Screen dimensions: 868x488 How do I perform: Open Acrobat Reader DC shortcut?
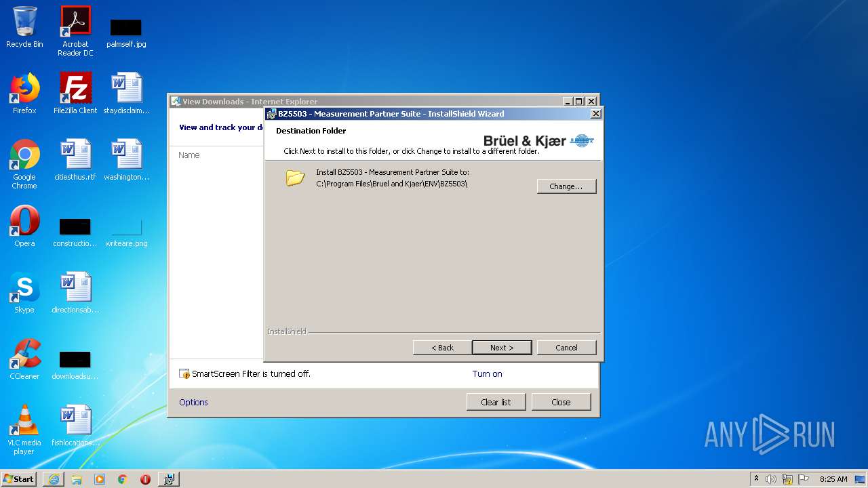[75, 30]
